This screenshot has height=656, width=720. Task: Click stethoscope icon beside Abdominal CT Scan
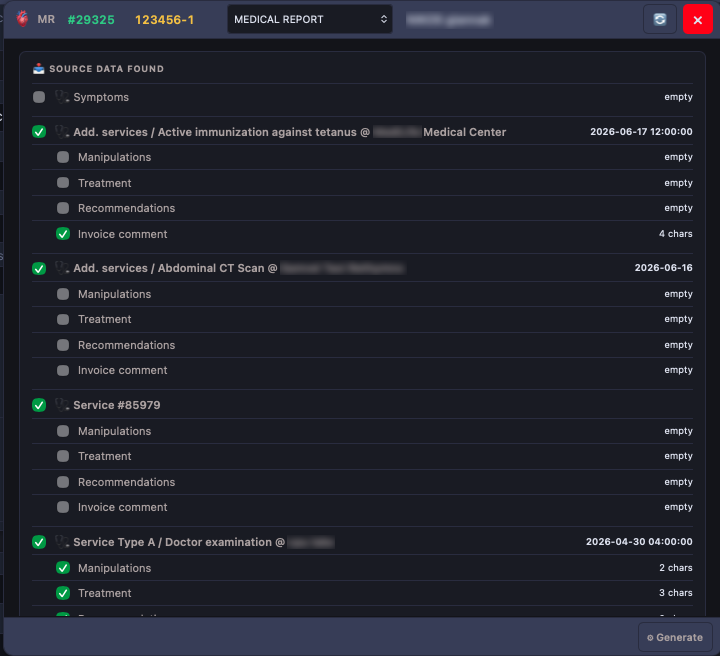point(62,268)
